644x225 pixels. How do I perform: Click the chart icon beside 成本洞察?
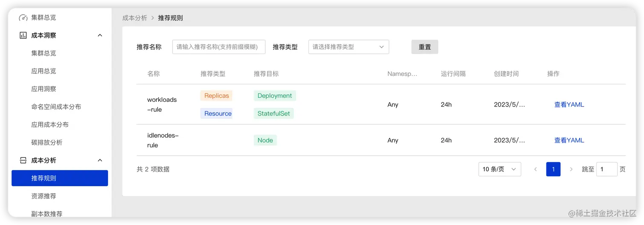23,35
